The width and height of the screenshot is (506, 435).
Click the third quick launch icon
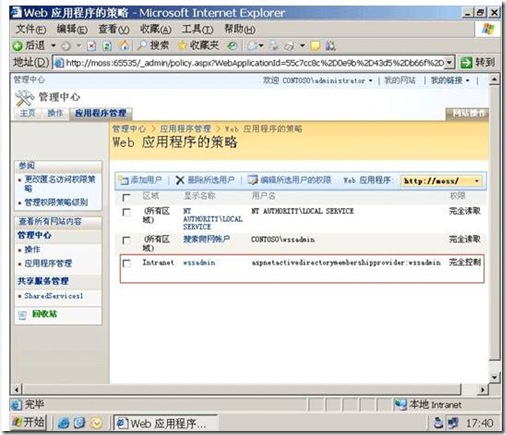pyautogui.click(x=96, y=423)
